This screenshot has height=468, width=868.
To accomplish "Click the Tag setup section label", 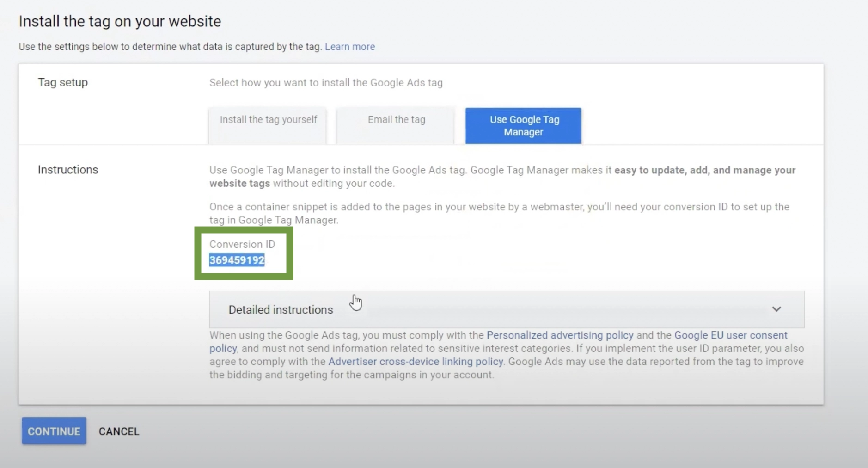I will 63,82.
